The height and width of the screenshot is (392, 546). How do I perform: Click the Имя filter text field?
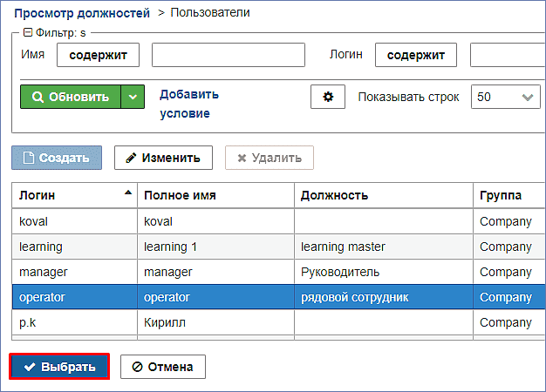229,55
